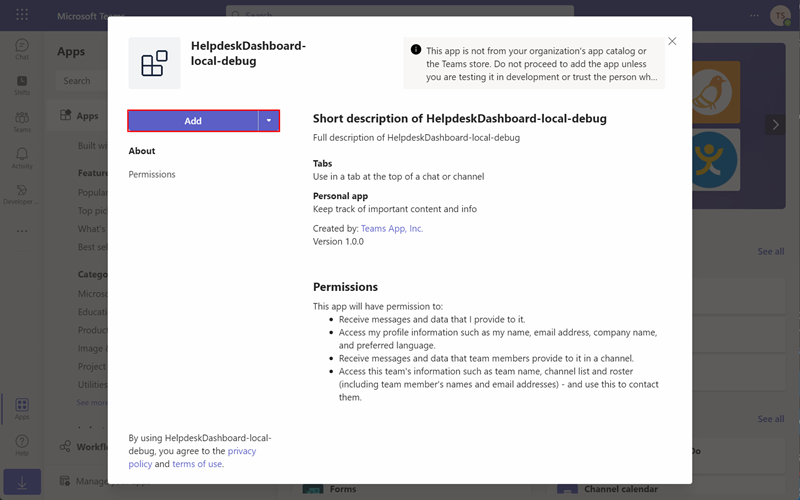Select the Permissions section in sidebar

pos(152,174)
